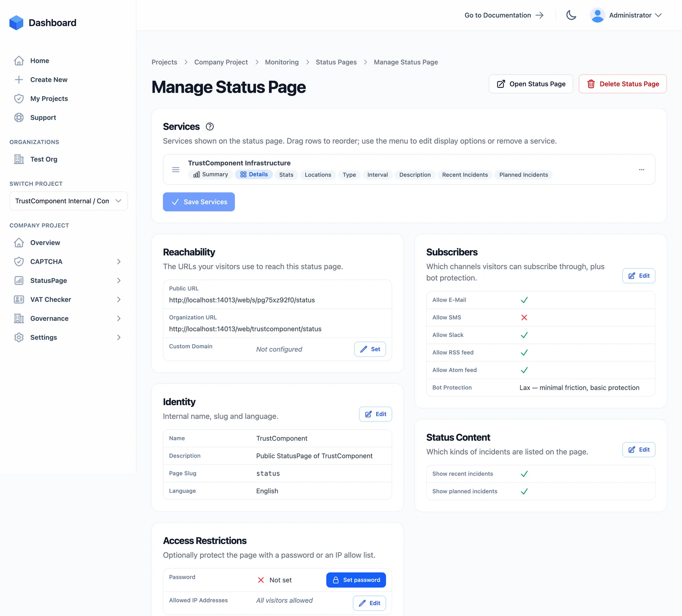This screenshot has height=616, width=682.
Task: Click the Settings gear icon
Action: 19,337
